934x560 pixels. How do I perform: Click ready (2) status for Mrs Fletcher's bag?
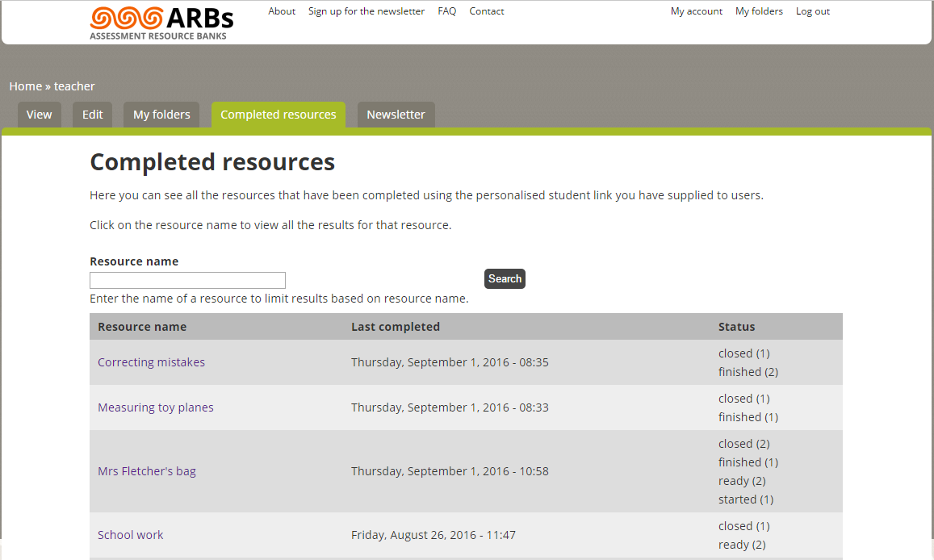(x=742, y=481)
